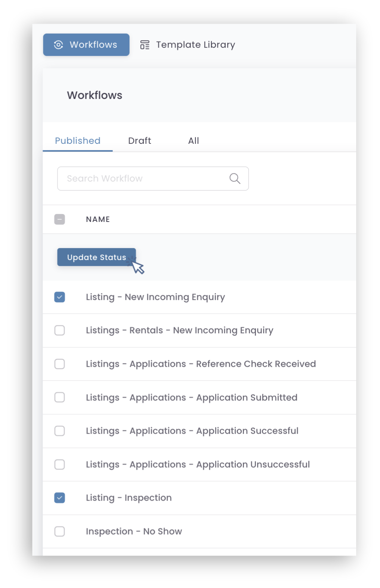Focus the Search Workflow field
Image resolution: width=380 pixels, height=588 pixels.
tap(153, 179)
